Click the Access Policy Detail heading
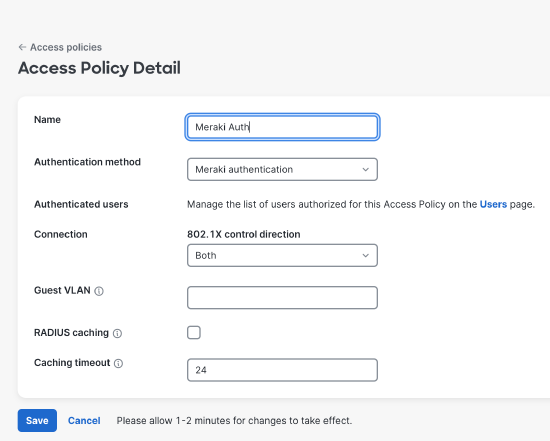This screenshot has height=441, width=550. 99,68
